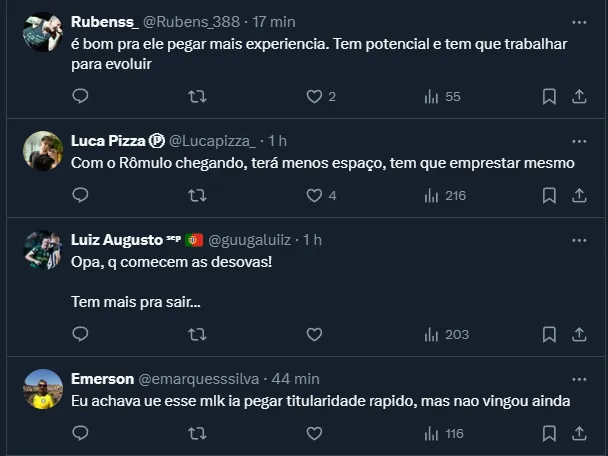View analytics for Luca Pizza's 216 views
This screenshot has width=608, height=456.
(445, 195)
